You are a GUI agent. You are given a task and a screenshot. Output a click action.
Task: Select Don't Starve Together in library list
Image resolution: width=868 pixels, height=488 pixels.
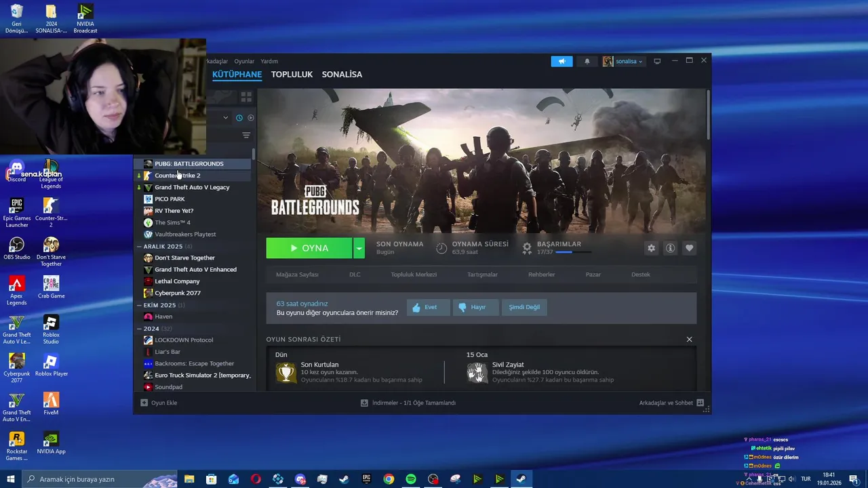point(193,258)
